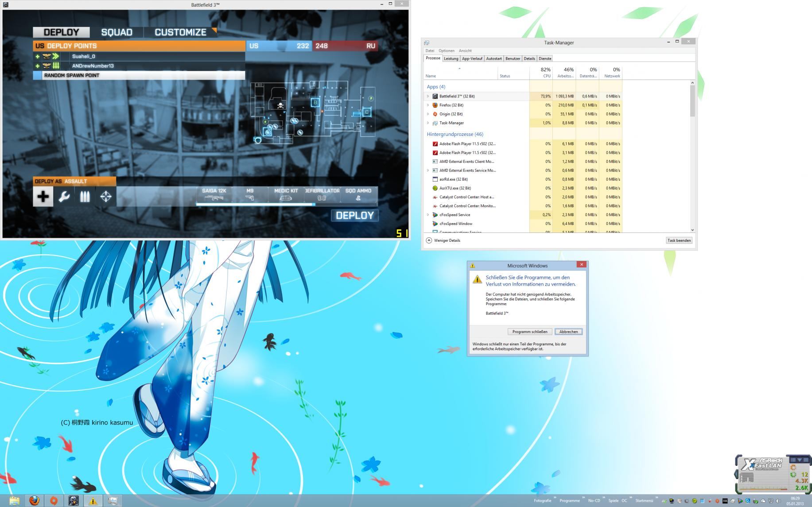Open the Programme toolbar chevron on taskbar
812x507 pixels.
pos(583,498)
